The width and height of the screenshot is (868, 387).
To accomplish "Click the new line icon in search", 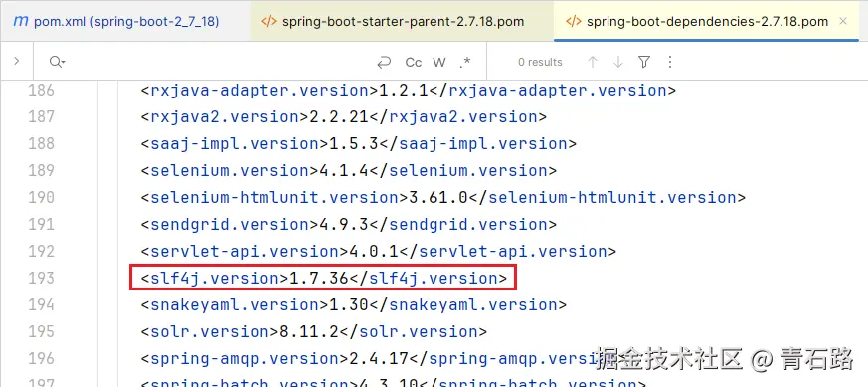I will click(384, 62).
